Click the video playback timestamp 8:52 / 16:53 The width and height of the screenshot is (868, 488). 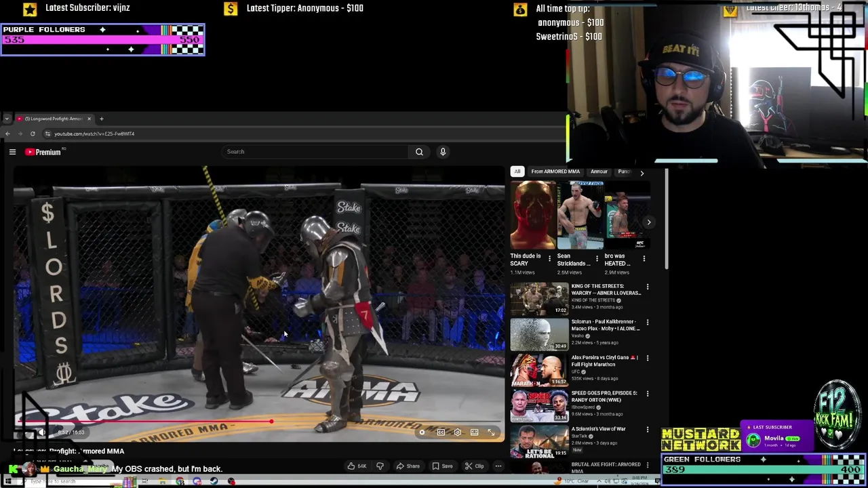coord(71,432)
